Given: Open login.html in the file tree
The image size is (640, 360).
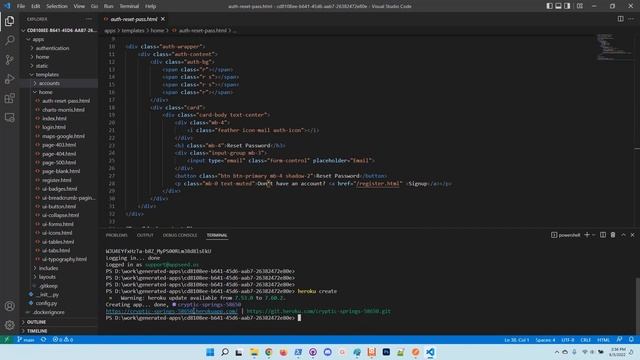Looking at the screenshot, I should click(54, 127).
